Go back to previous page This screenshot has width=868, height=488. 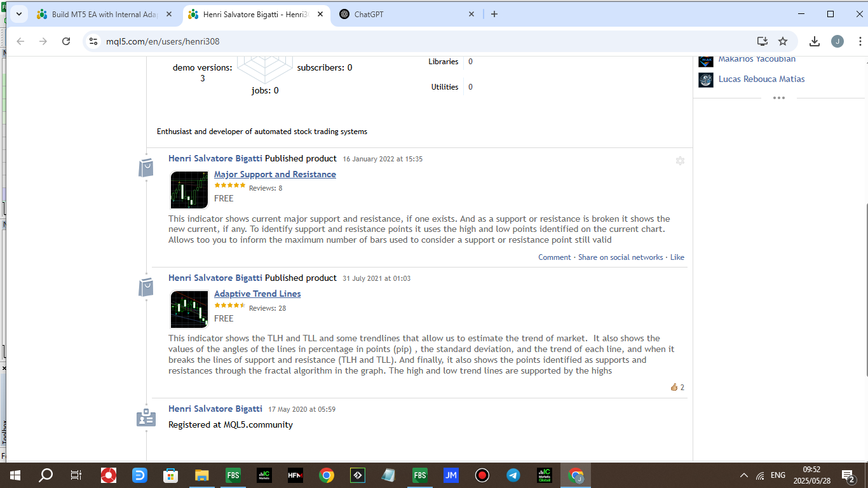click(20, 41)
